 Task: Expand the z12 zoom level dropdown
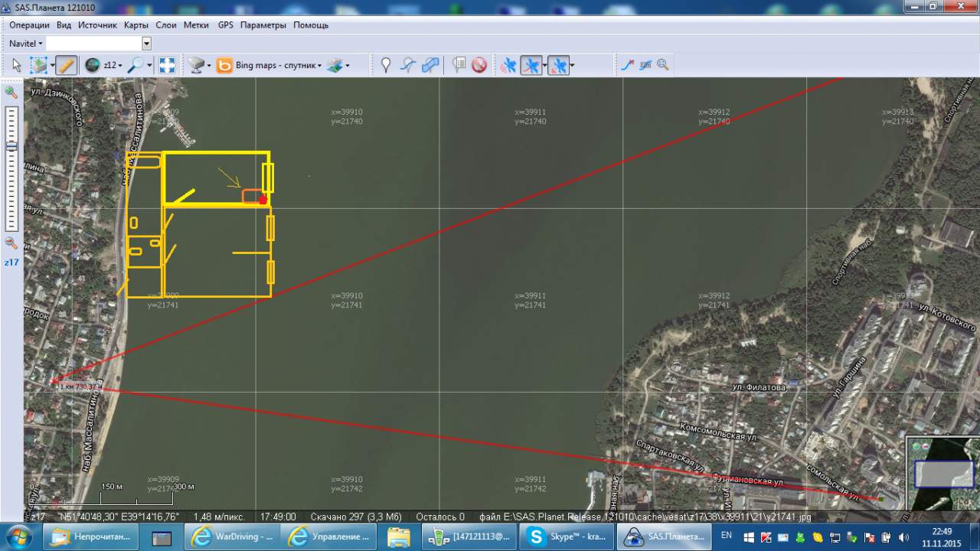pyautogui.click(x=113, y=65)
